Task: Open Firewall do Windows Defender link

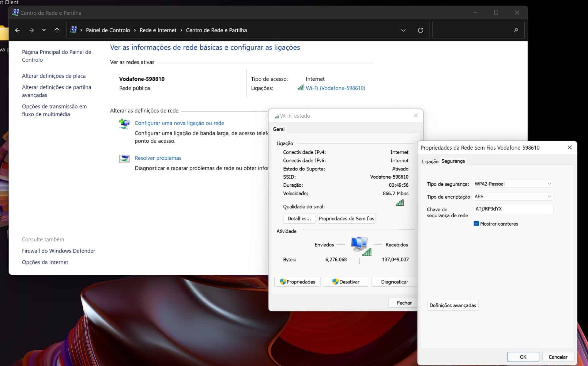Action: pos(58,251)
